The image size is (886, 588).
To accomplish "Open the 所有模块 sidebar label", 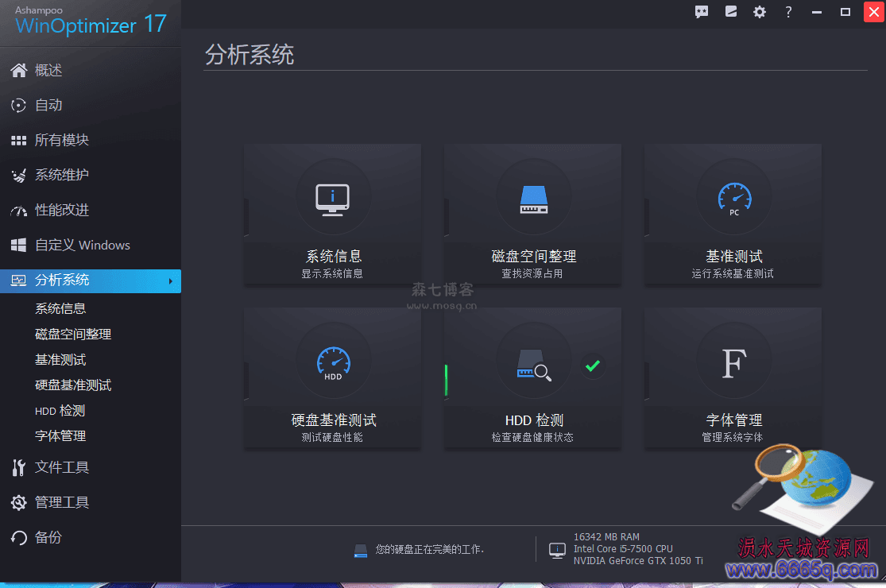I will pos(62,140).
